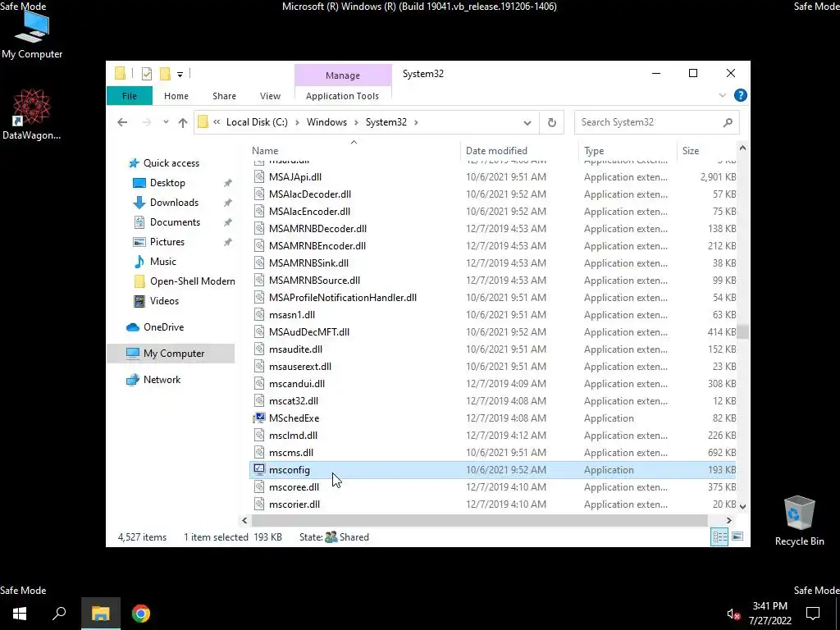
Task: Click System32 breadcrumb in address bar
Action: point(386,122)
